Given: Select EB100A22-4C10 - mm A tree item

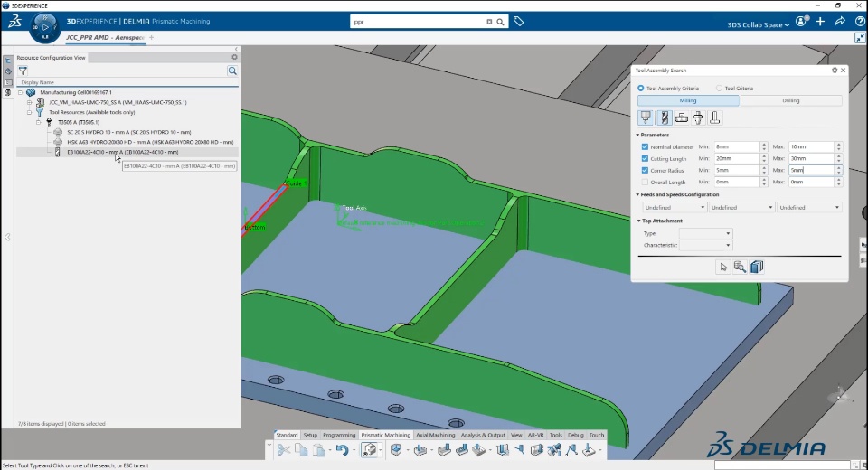Looking at the screenshot, I should pos(122,152).
